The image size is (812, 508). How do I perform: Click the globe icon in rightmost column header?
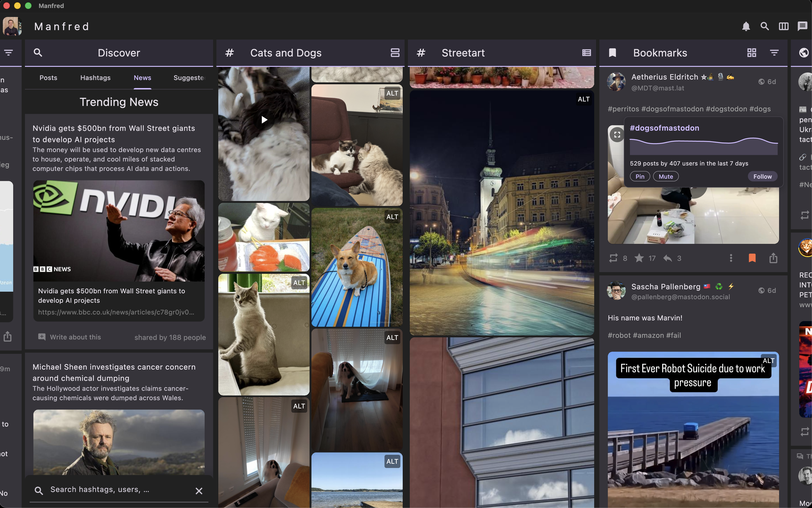804,53
